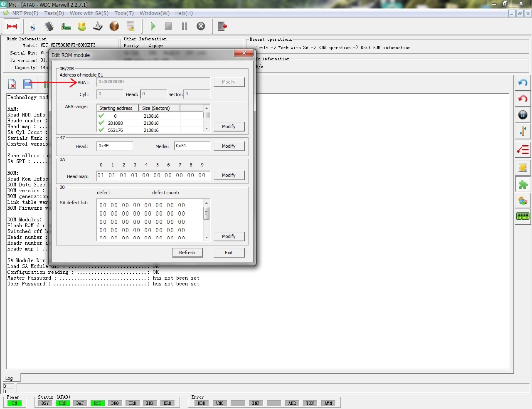The image size is (532, 409).
Task: Toggle the checkmark for ABA range 281088
Action: point(101,123)
